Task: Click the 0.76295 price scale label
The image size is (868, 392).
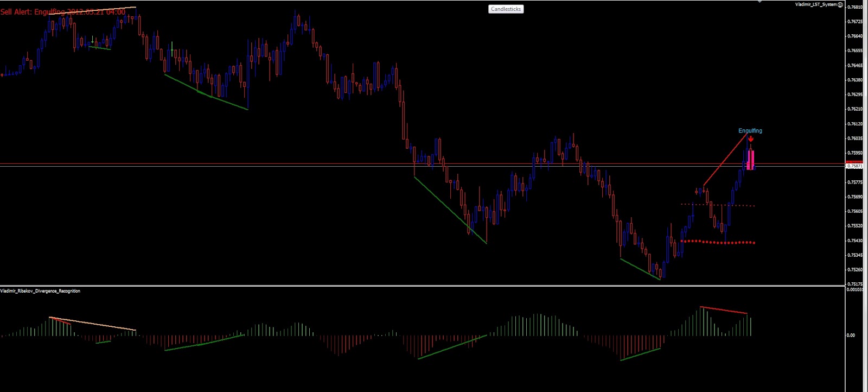Action: pos(855,94)
